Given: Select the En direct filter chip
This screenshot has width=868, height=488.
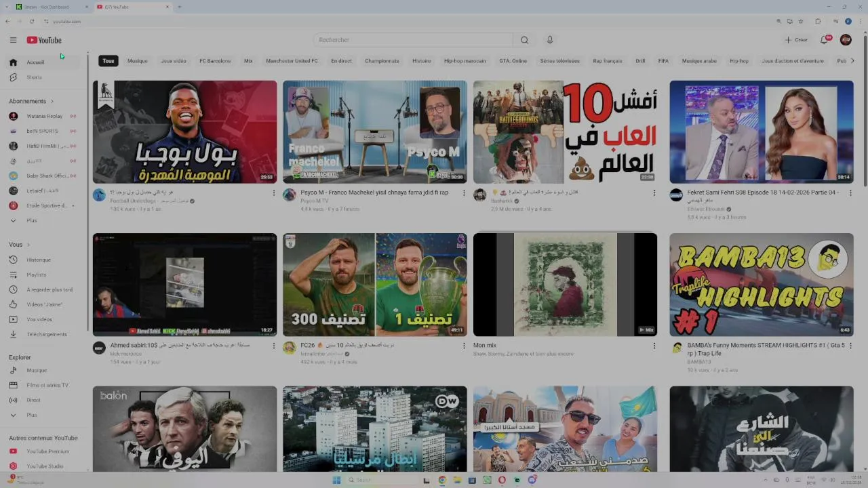Looking at the screenshot, I should pos(341,61).
